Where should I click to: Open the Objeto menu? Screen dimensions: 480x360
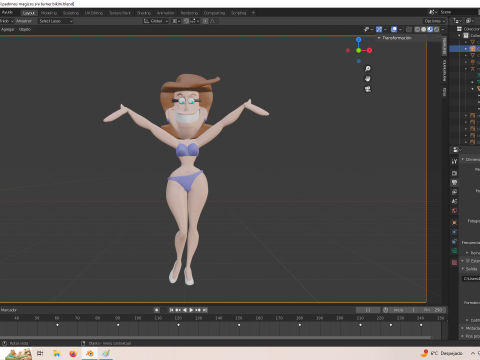tap(25, 29)
